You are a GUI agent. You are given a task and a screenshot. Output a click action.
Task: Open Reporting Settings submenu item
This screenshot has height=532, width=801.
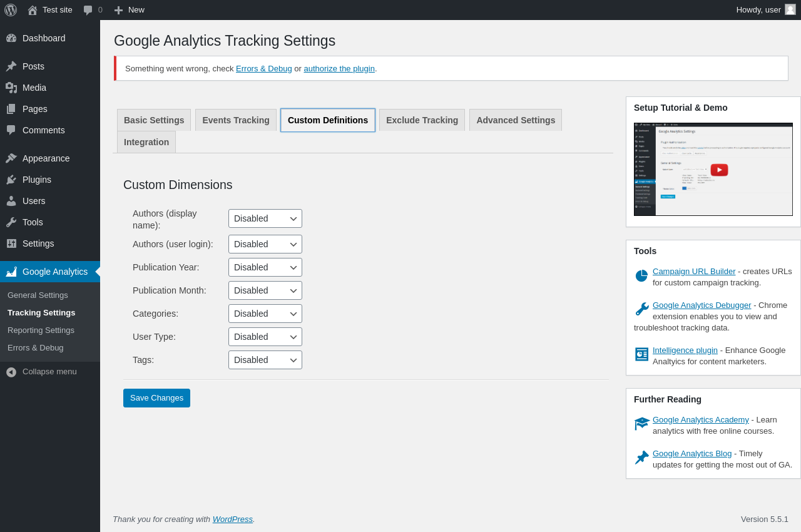pyautogui.click(x=41, y=330)
